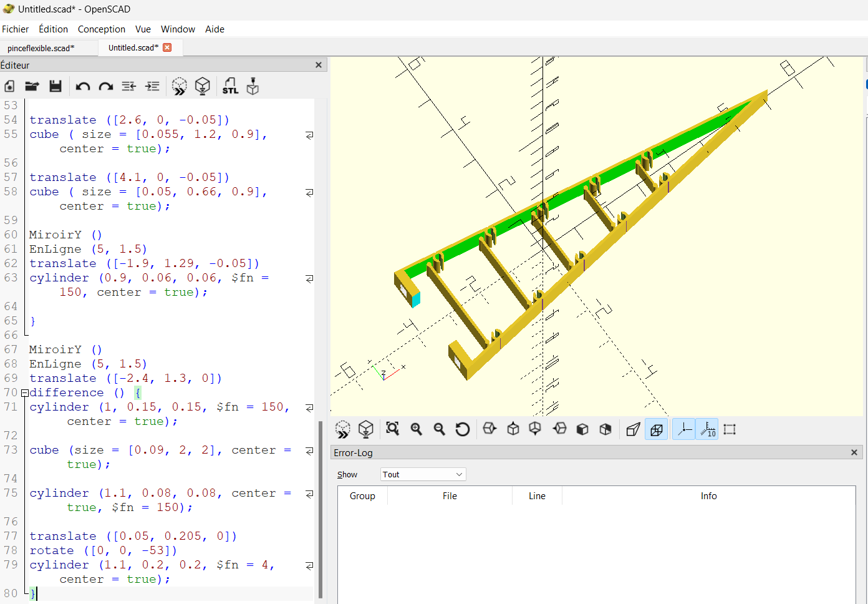Open the Aide menu
The width and height of the screenshot is (868, 604).
215,29
